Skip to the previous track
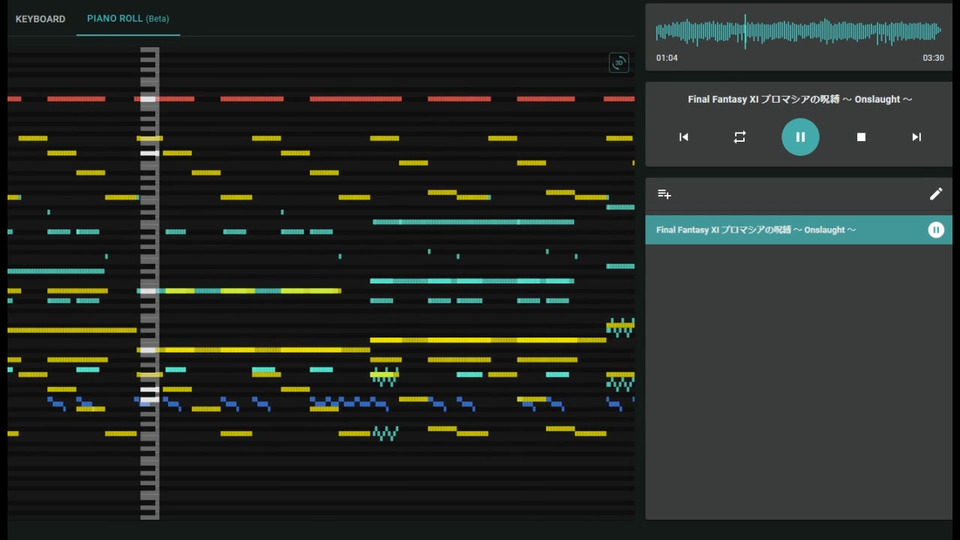Viewport: 960px width, 540px height. (684, 137)
